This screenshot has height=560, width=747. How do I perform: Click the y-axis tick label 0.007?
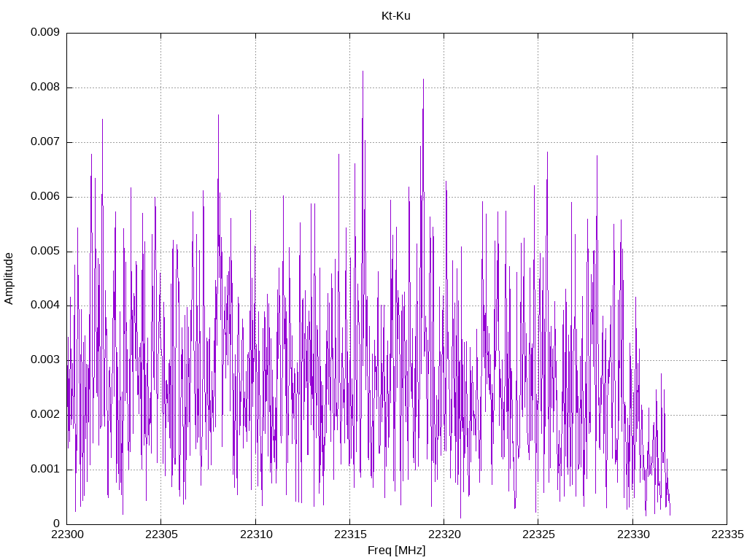pos(45,142)
